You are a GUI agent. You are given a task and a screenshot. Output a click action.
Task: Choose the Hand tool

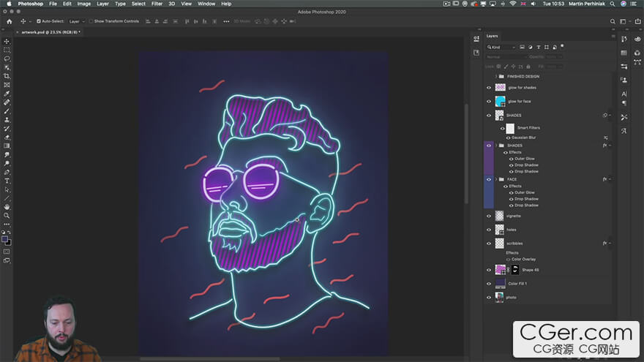click(7, 207)
